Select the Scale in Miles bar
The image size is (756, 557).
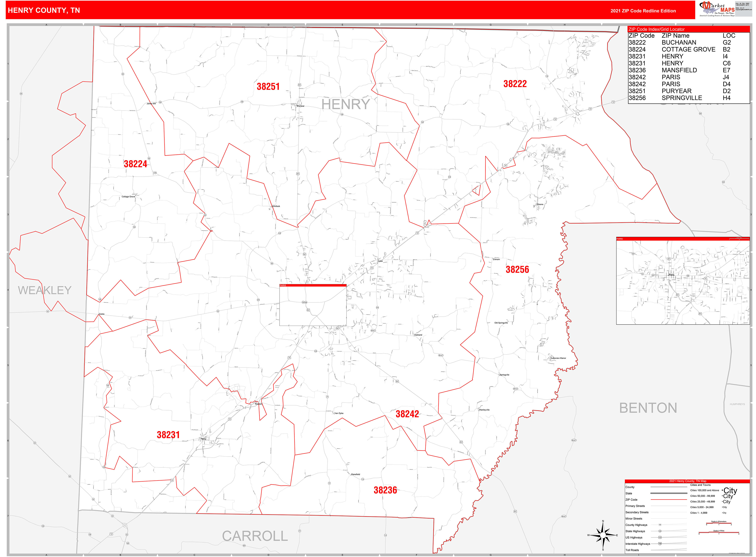(x=719, y=532)
